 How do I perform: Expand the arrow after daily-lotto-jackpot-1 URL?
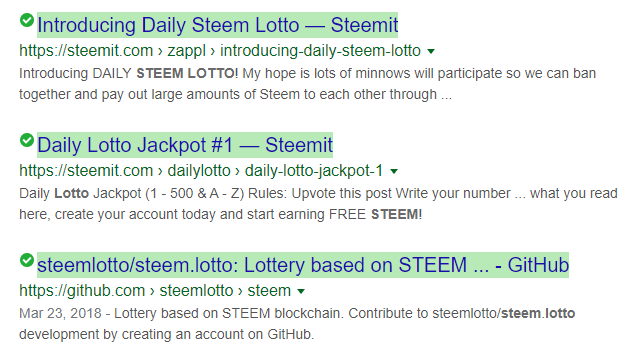[394, 172]
